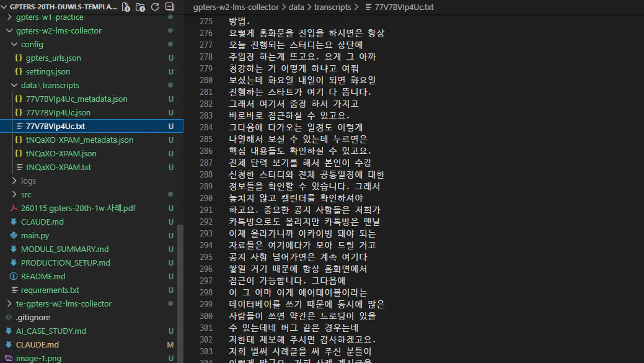644x363 pixels.
Task: Open README.md file
Action: [x=43, y=276]
